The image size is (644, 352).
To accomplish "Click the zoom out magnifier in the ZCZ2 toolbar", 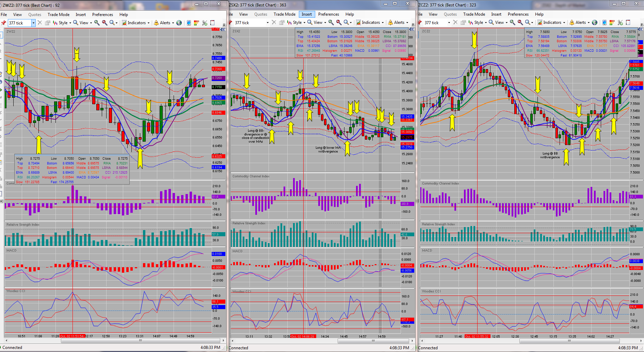I will (520, 22).
